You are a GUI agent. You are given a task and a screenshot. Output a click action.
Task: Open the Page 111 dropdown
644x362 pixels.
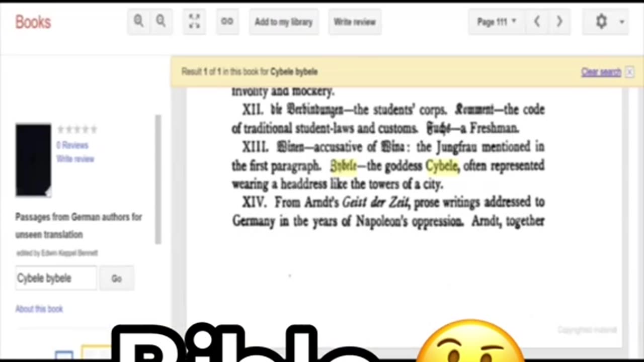[497, 22]
